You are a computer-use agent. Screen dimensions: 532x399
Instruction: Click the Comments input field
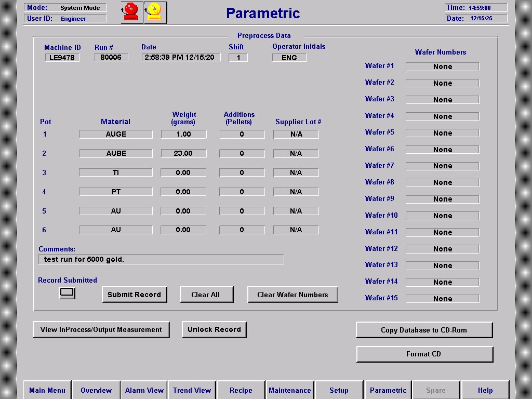click(161, 259)
